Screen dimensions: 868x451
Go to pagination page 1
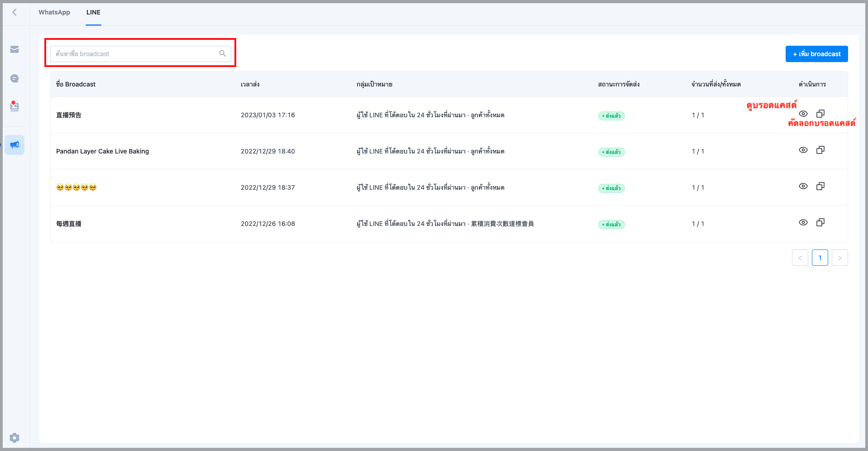820,258
